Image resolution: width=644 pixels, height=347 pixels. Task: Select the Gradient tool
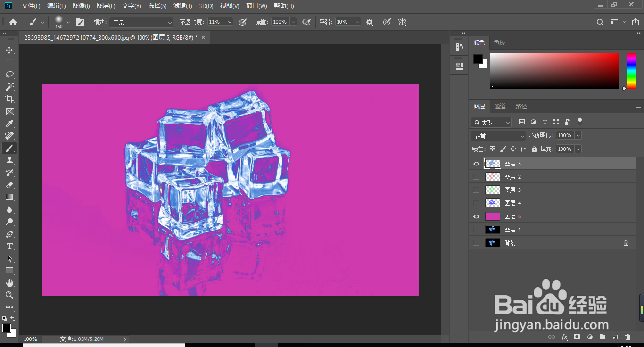tap(9, 197)
